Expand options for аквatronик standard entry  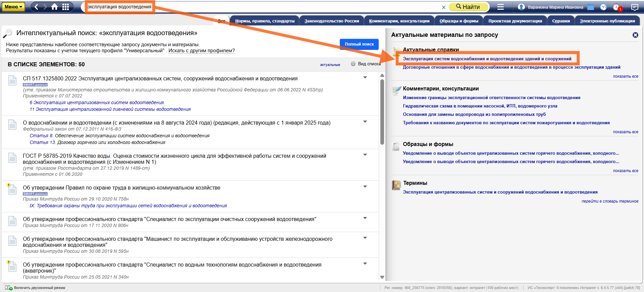[365, 264]
